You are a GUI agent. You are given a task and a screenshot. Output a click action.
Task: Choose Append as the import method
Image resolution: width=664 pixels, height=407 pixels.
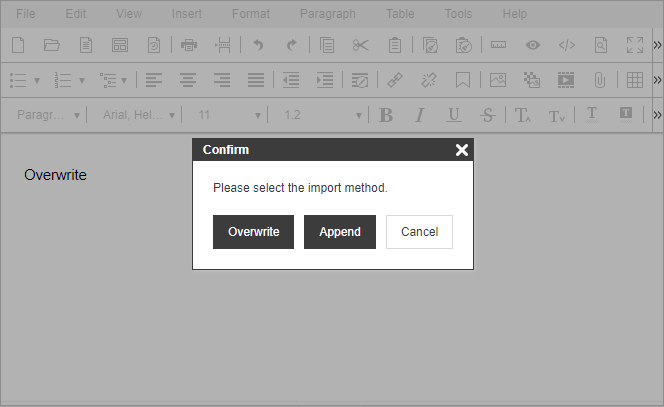[340, 232]
